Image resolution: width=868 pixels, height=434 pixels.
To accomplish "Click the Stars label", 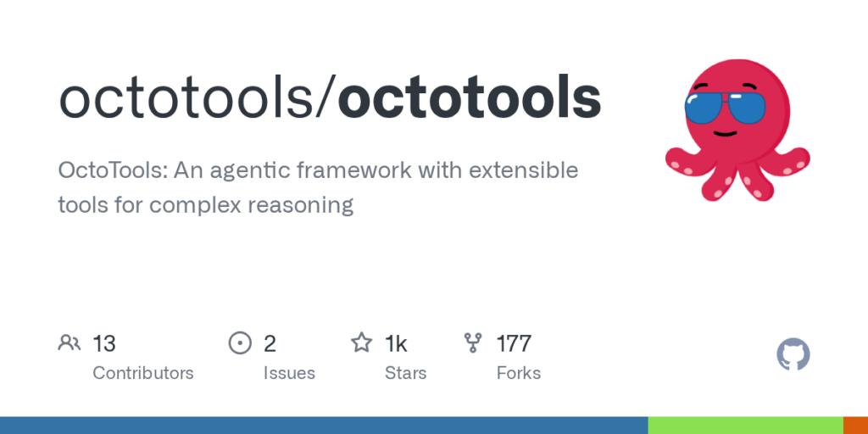I will pyautogui.click(x=406, y=373).
